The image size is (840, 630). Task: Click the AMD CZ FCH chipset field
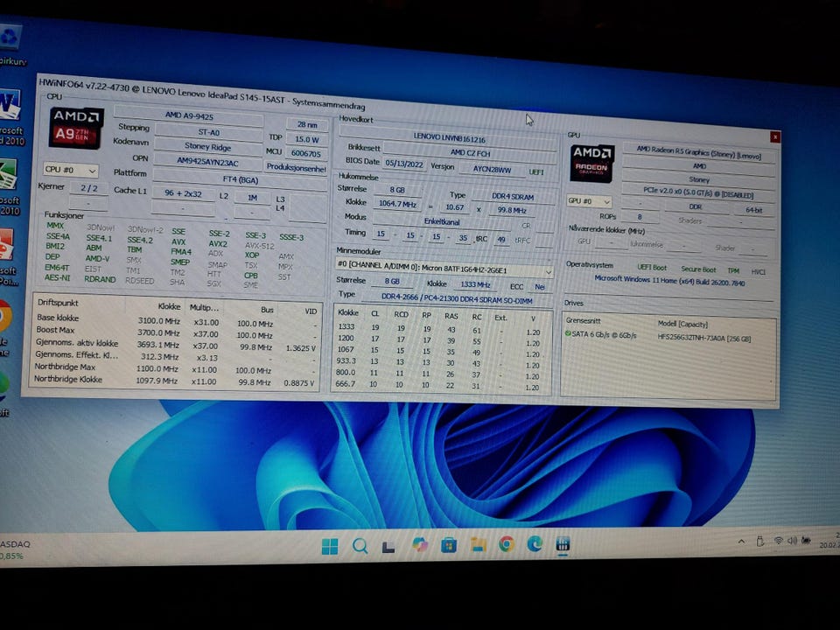point(470,152)
